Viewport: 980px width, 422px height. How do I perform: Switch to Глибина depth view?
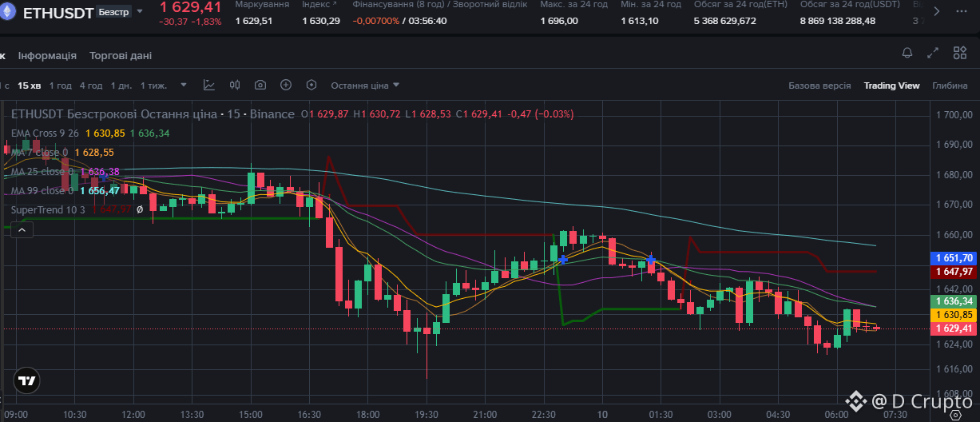coord(950,86)
